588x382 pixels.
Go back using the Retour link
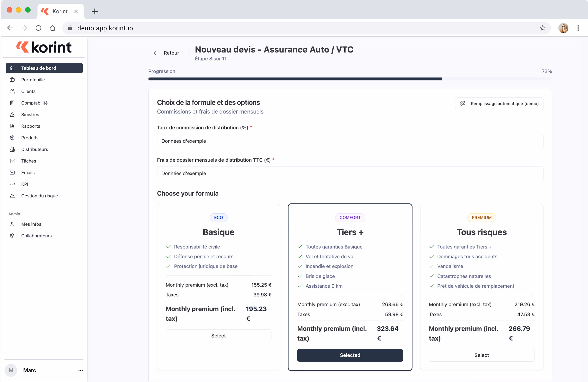tap(166, 53)
